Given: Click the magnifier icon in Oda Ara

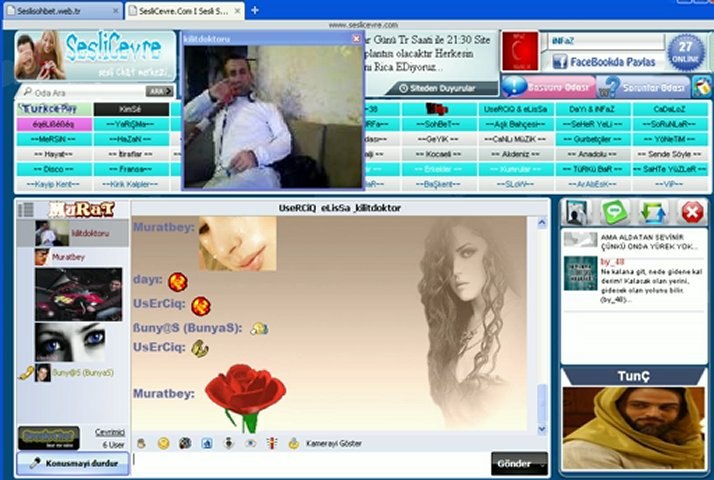Looking at the screenshot, I should 27,92.
